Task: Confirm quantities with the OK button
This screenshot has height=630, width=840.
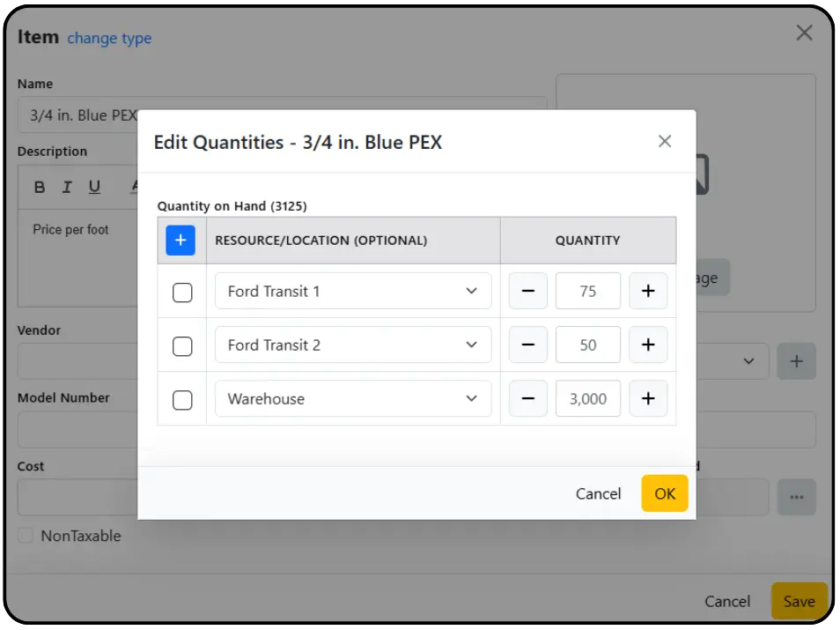Action: click(x=664, y=493)
